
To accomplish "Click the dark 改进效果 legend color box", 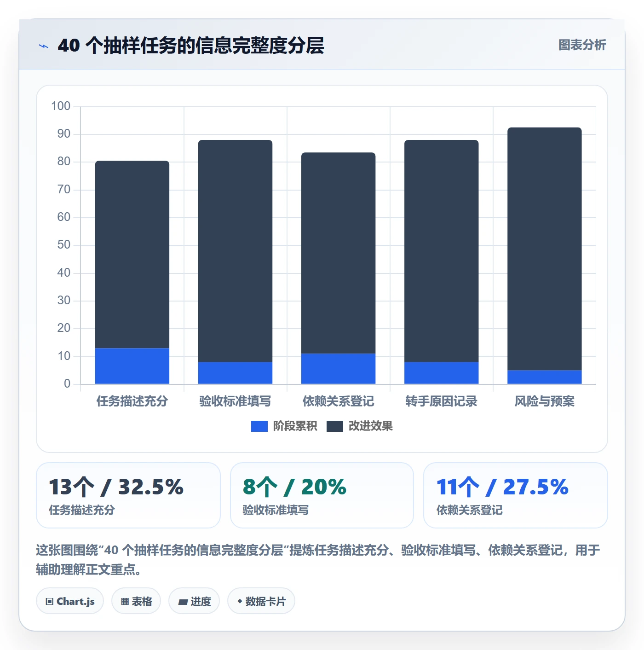I will coord(335,426).
